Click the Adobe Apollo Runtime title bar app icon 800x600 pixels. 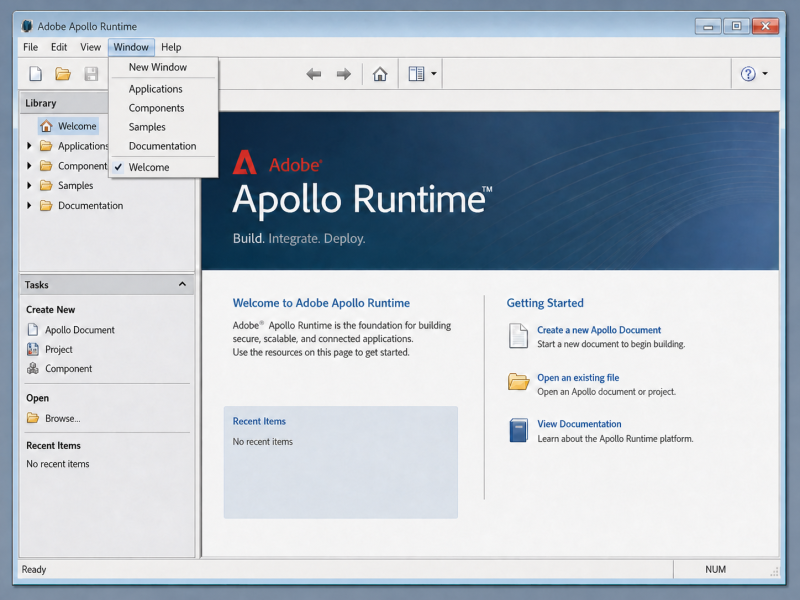[x=27, y=26]
